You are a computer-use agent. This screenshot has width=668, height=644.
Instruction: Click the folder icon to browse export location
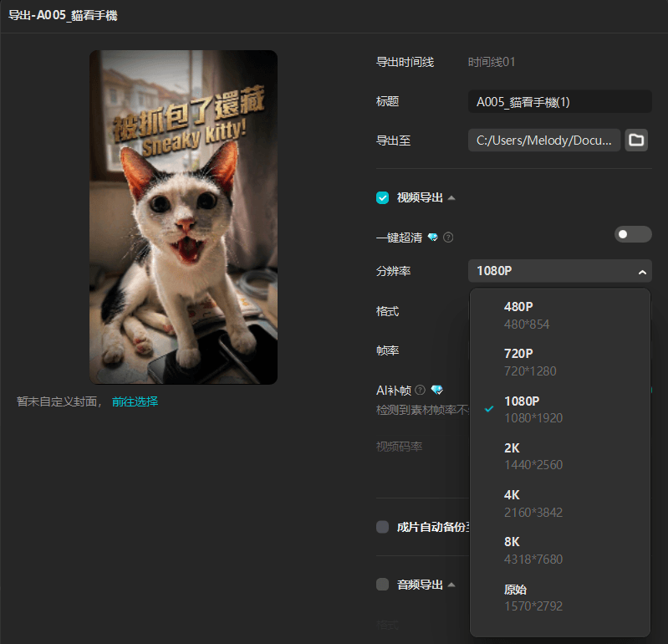[x=636, y=141]
